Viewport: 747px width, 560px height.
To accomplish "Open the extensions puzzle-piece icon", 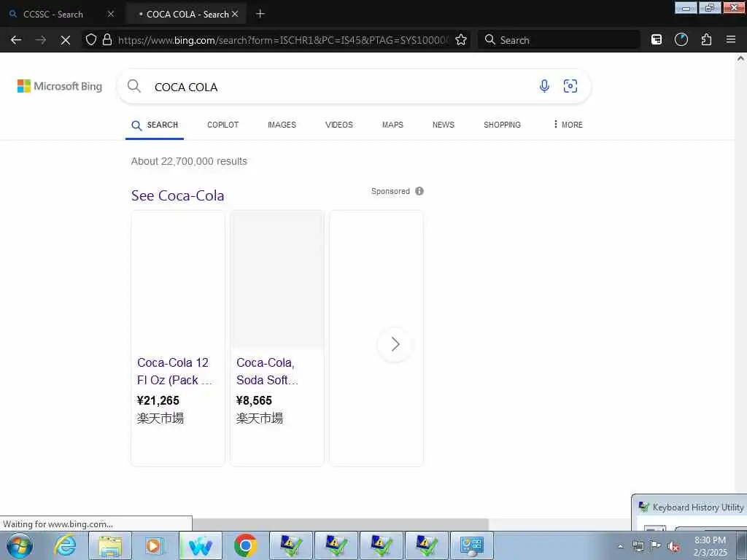I will (x=706, y=40).
